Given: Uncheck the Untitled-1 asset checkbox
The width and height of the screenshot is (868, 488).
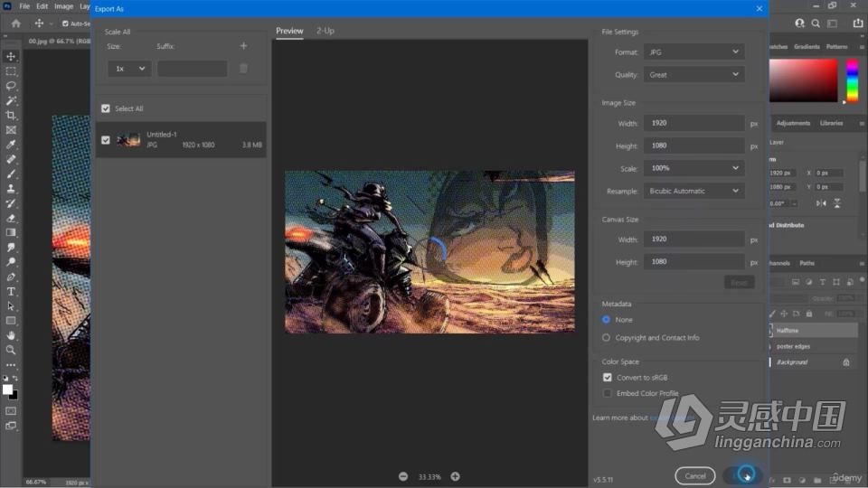Looking at the screenshot, I should coord(106,140).
